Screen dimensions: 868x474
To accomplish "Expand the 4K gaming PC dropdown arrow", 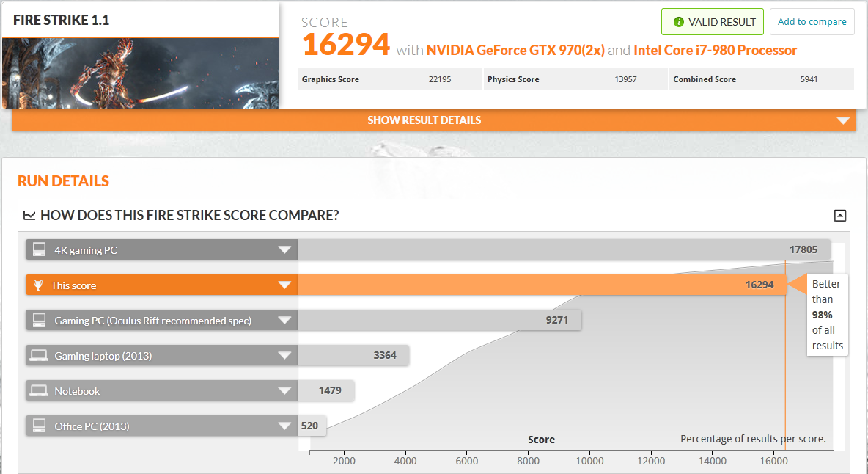I will pyautogui.click(x=284, y=249).
